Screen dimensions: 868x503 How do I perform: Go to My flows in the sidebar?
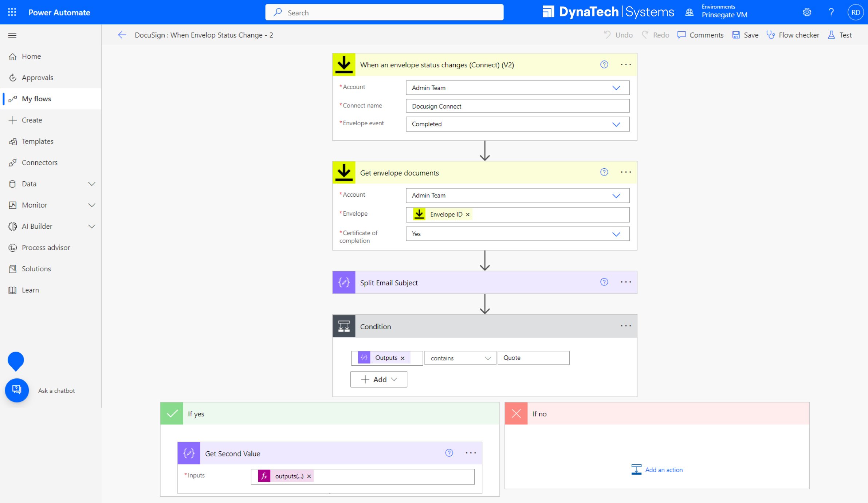[x=36, y=98]
